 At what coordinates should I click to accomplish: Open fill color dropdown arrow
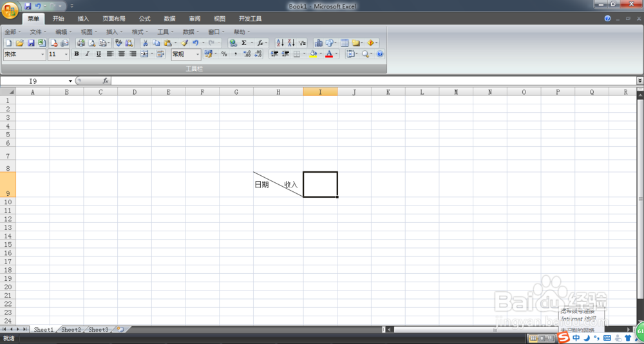[x=321, y=54]
